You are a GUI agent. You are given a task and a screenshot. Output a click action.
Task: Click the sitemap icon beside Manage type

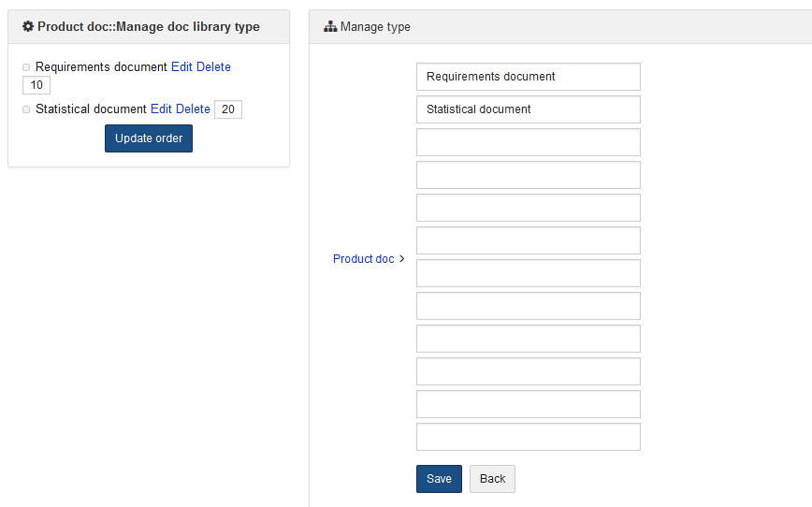tap(330, 27)
